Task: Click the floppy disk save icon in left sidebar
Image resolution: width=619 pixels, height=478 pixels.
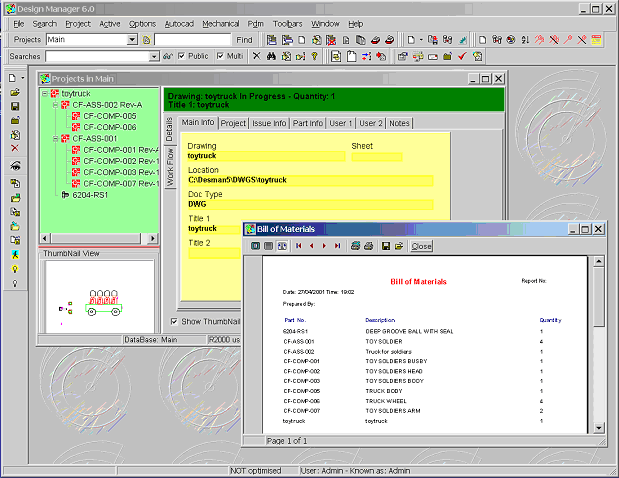Action: [x=15, y=107]
